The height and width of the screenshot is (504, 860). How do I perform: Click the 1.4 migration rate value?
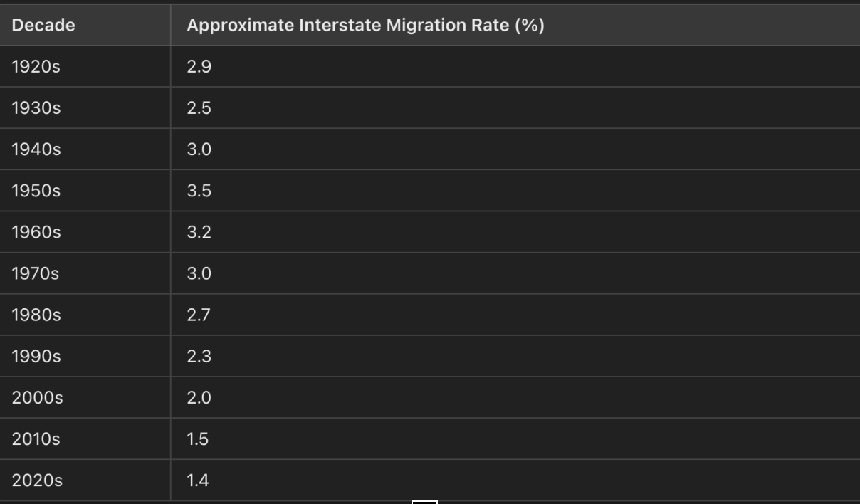[x=198, y=481]
